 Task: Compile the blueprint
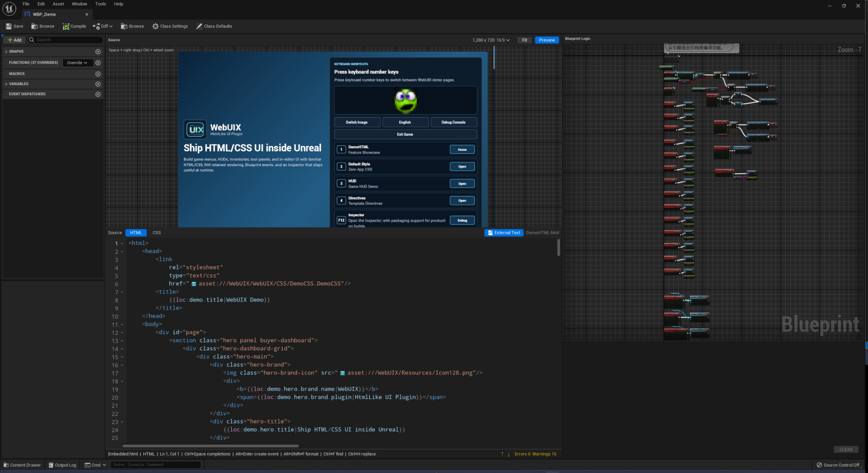click(x=75, y=26)
